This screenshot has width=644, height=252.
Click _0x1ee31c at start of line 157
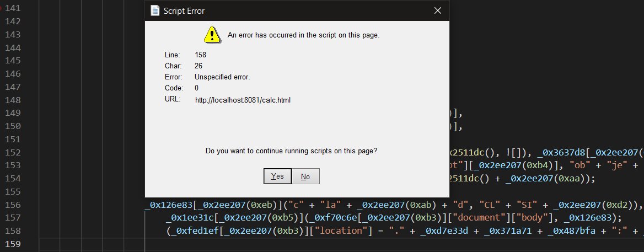coord(190,217)
